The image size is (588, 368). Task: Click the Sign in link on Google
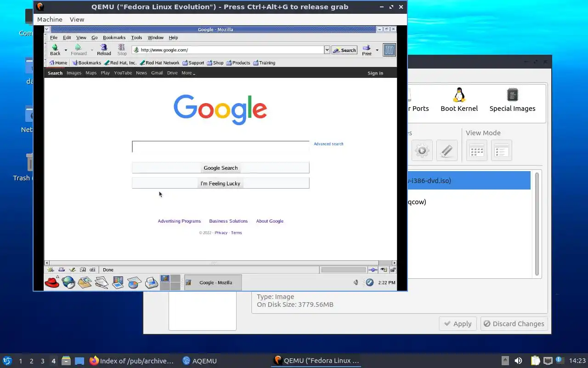(375, 73)
